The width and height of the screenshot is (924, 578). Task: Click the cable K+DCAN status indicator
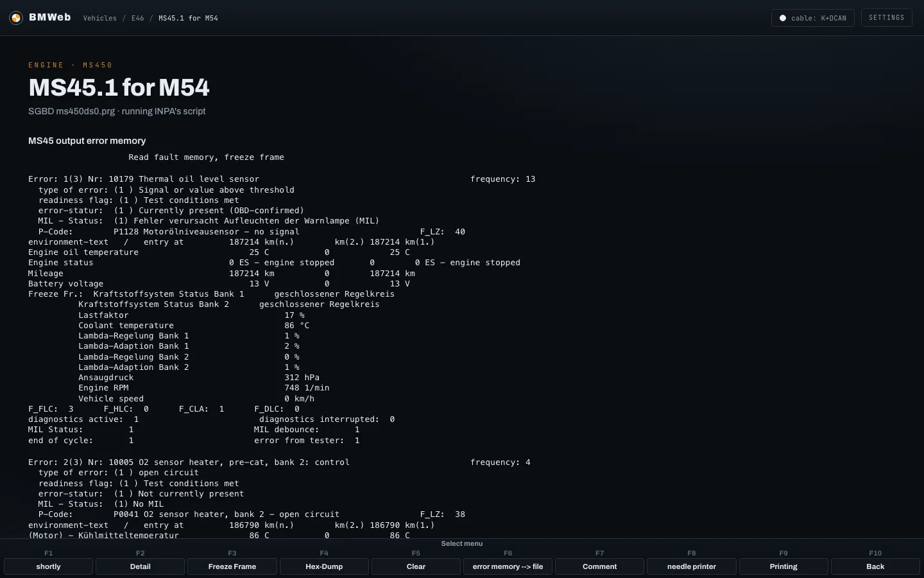[x=812, y=18]
